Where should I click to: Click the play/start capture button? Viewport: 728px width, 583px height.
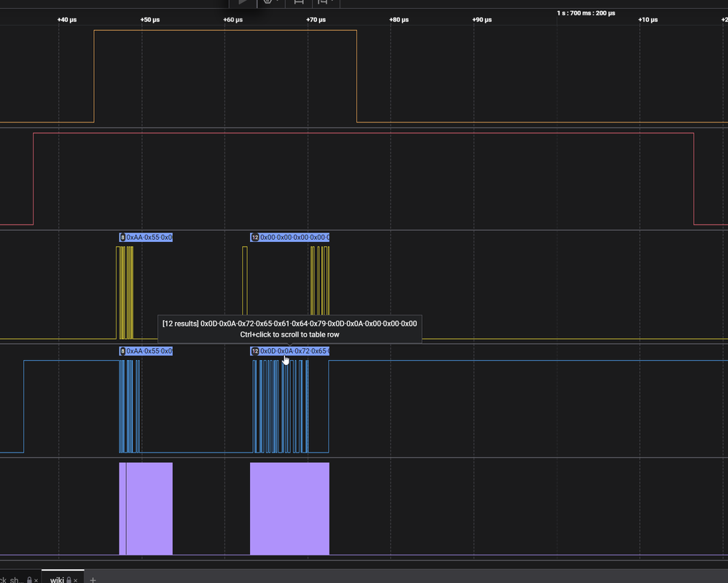pos(243,3)
